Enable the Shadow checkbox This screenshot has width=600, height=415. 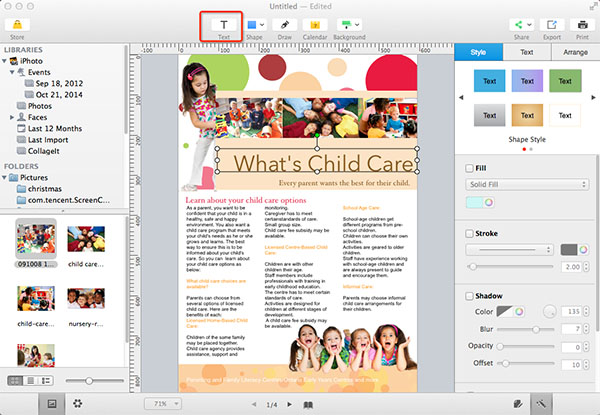coord(469,296)
